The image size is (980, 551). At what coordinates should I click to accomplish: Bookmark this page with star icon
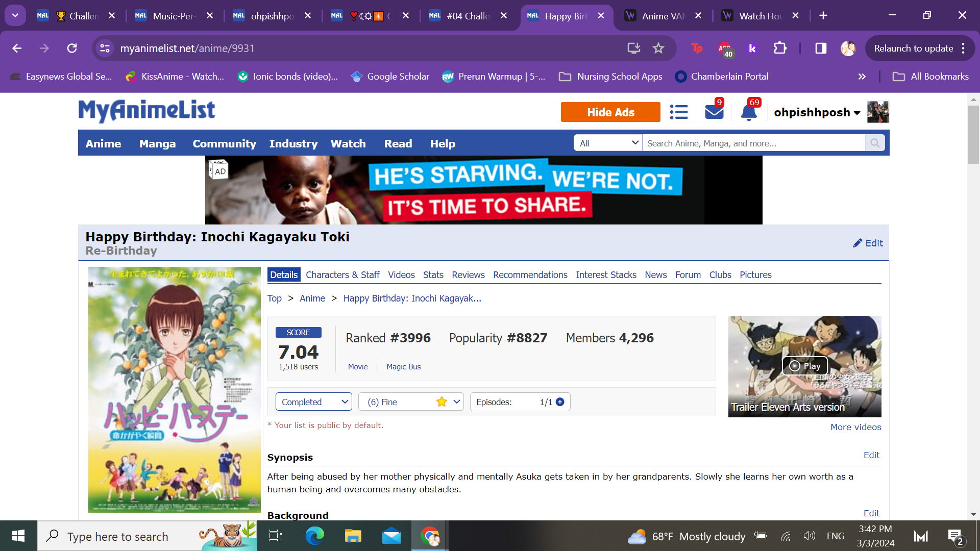(x=658, y=48)
